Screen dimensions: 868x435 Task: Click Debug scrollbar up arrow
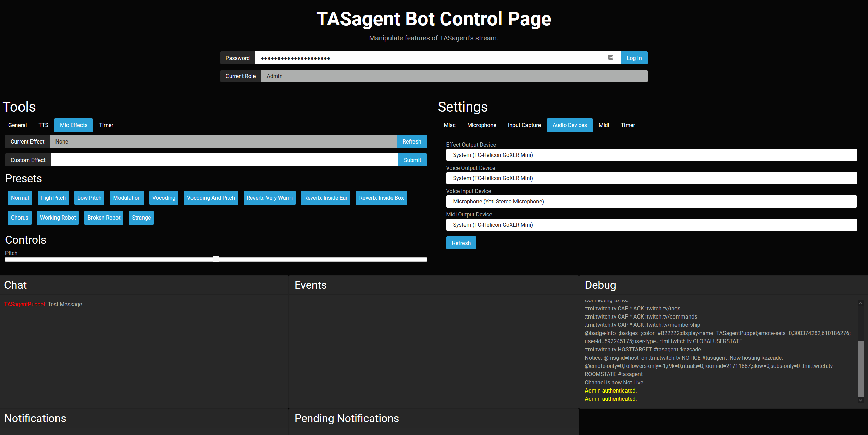(x=860, y=303)
